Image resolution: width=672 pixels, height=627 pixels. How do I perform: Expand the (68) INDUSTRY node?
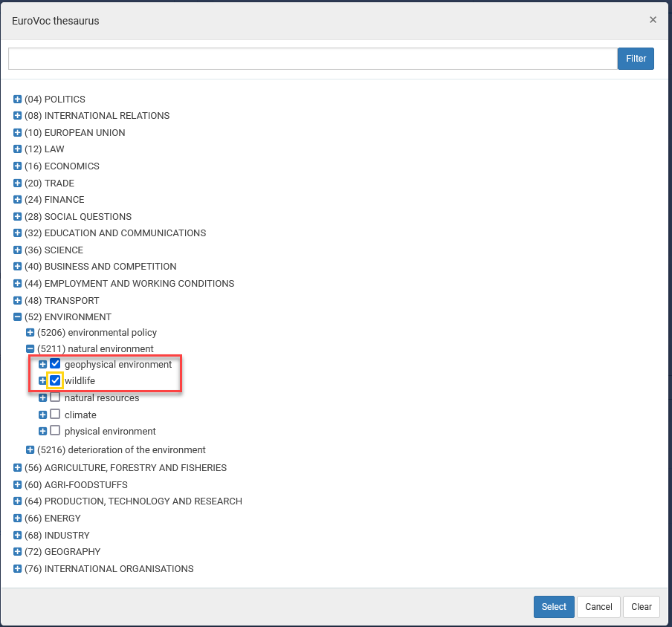[17, 535]
